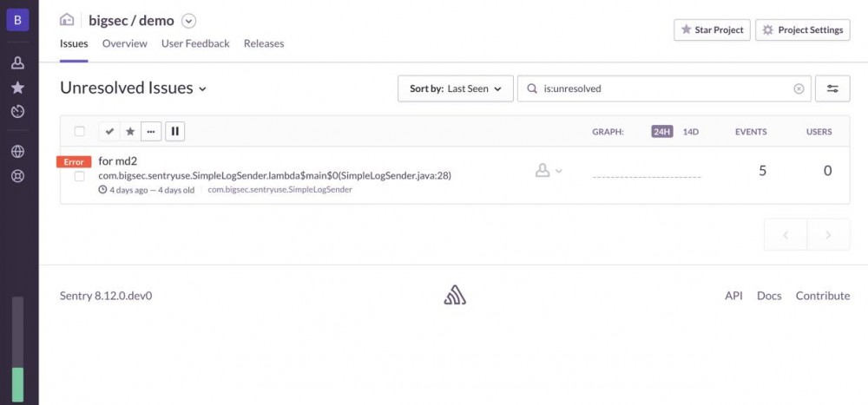The width and height of the screenshot is (868, 405).
Task: Click the '4 days ago — 4 days old' timestamp
Action: (147, 190)
